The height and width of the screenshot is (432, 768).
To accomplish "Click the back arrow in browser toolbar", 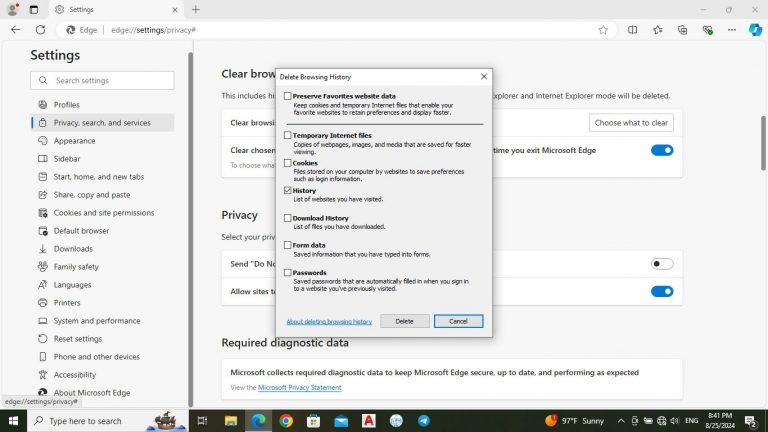I will (x=16, y=30).
